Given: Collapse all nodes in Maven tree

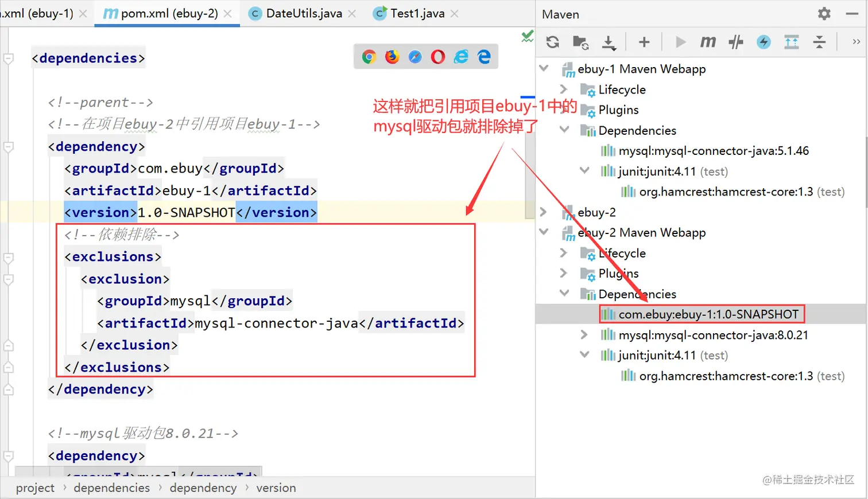Looking at the screenshot, I should coord(819,42).
